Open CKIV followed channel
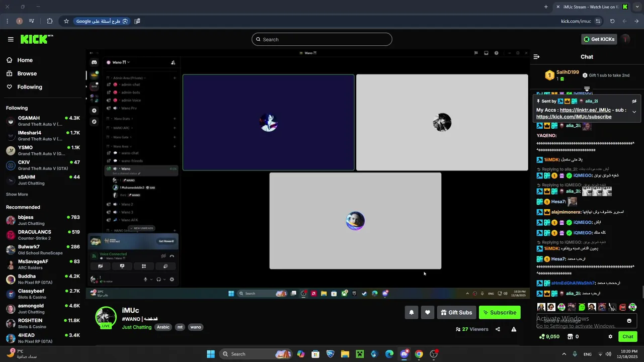 tap(43, 165)
